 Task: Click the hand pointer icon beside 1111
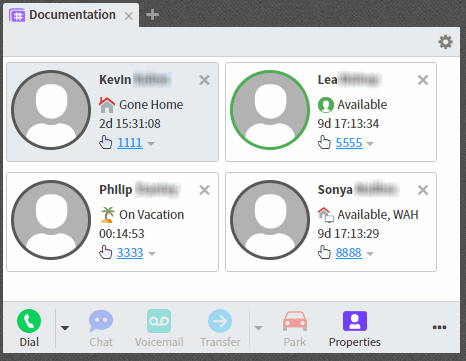point(106,142)
